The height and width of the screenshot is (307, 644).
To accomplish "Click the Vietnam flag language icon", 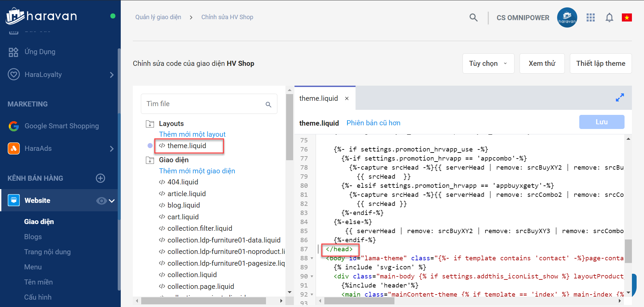I will tap(627, 17).
